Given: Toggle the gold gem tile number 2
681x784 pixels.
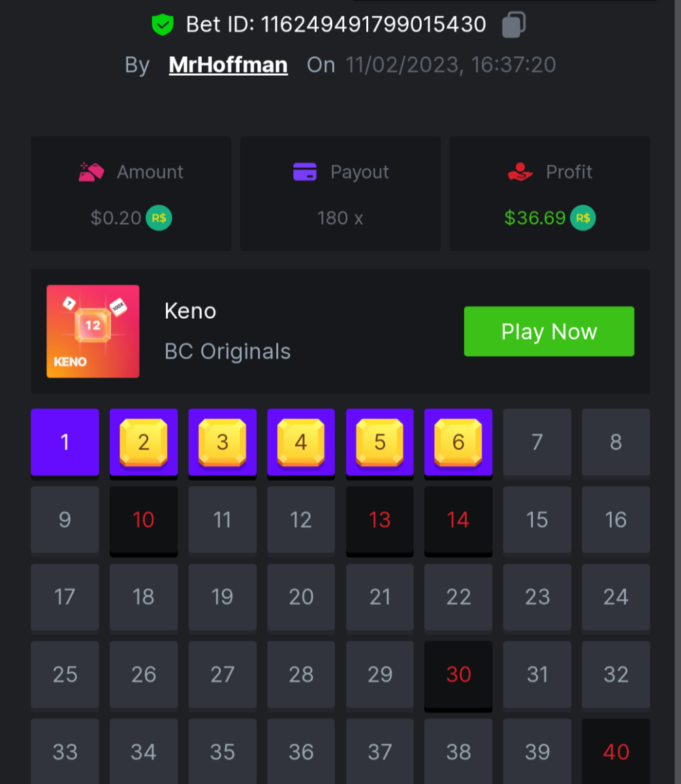Looking at the screenshot, I should [x=144, y=442].
